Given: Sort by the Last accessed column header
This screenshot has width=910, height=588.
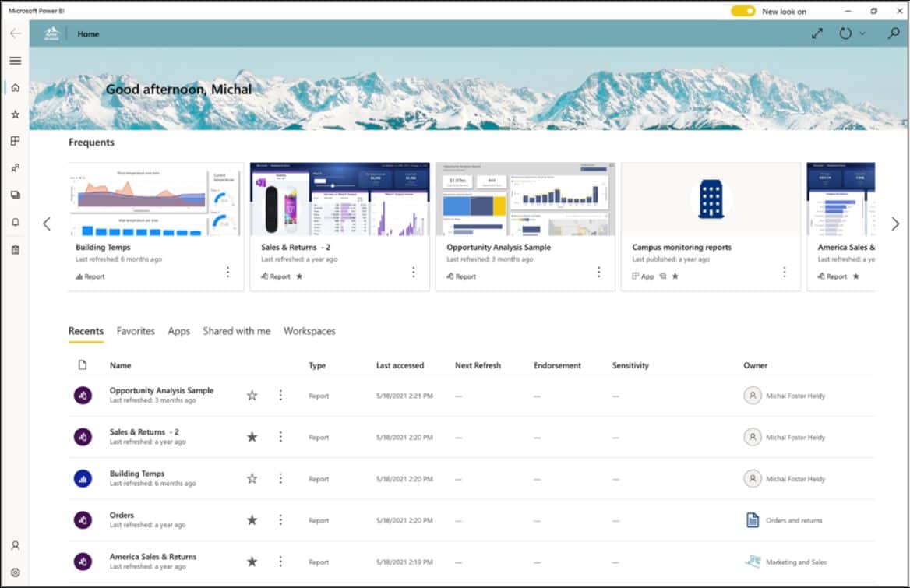Looking at the screenshot, I should tap(400, 365).
